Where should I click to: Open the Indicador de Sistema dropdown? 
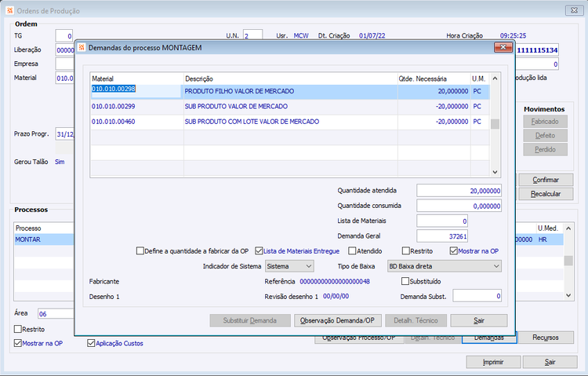pos(289,266)
